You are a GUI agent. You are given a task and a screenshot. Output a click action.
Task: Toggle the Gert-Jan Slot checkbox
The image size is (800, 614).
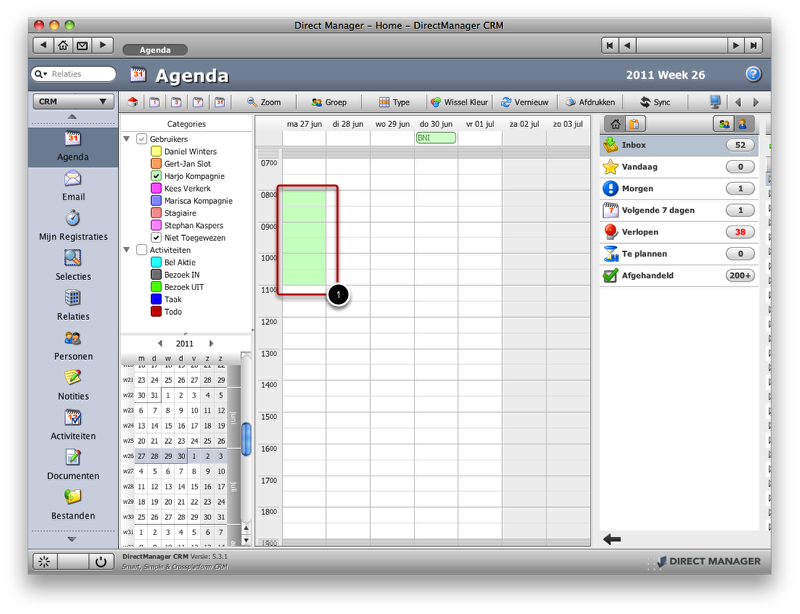tap(156, 164)
